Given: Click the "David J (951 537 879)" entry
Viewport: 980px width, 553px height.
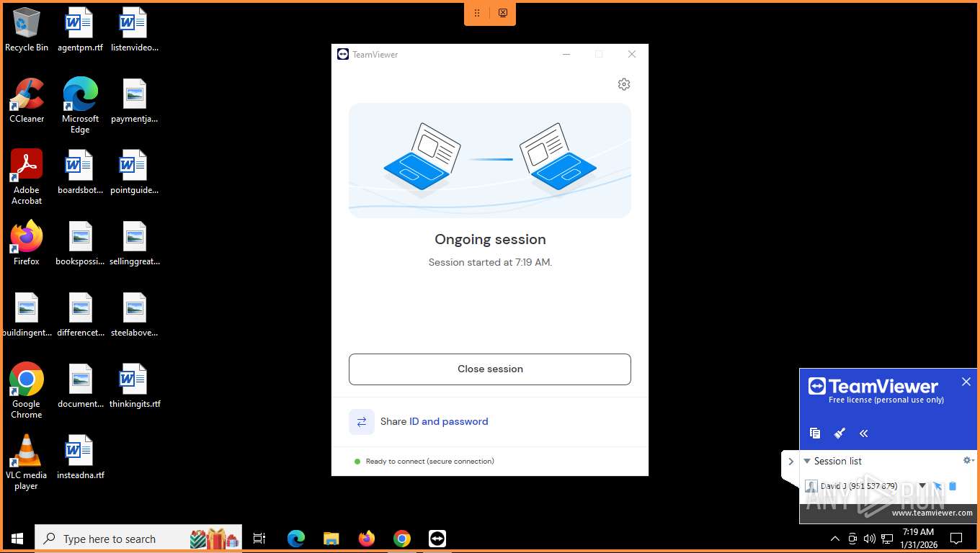Looking at the screenshot, I should (x=859, y=486).
